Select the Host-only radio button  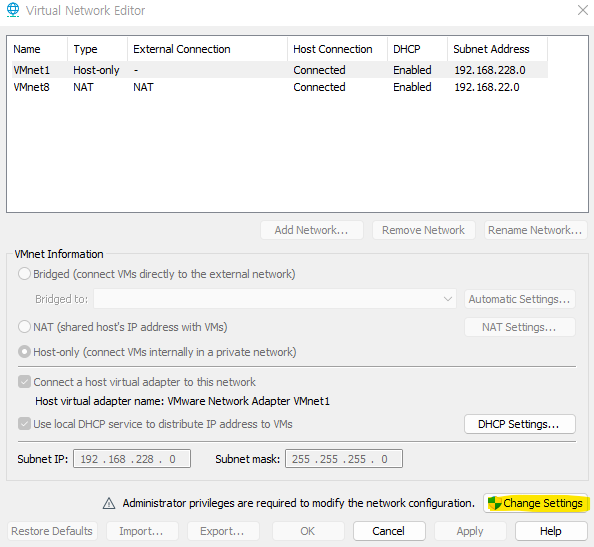pyautogui.click(x=24, y=352)
